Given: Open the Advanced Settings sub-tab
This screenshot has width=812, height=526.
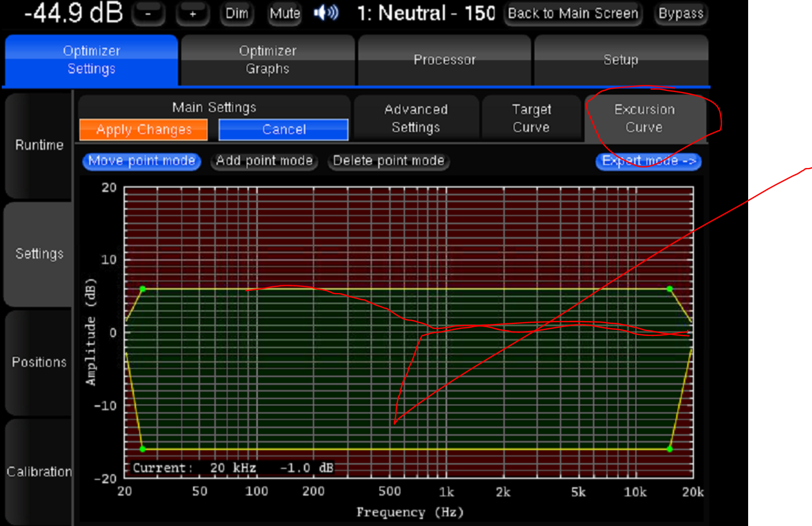Looking at the screenshot, I should 416,118.
